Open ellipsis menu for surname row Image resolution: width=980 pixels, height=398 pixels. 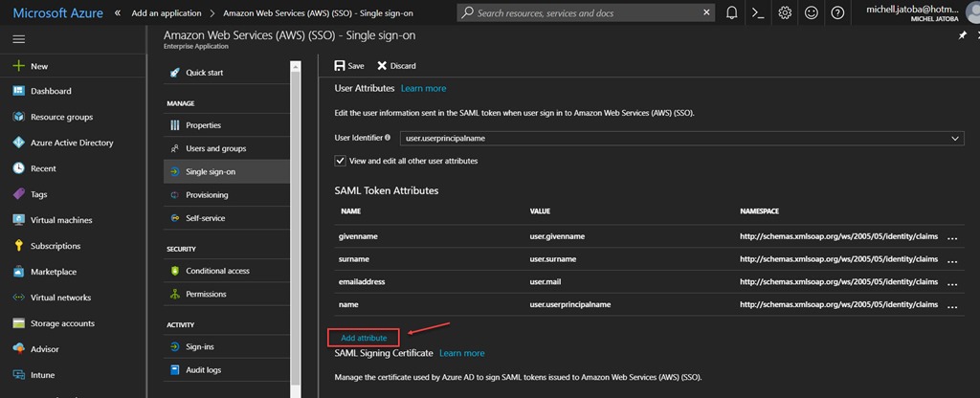(x=952, y=260)
